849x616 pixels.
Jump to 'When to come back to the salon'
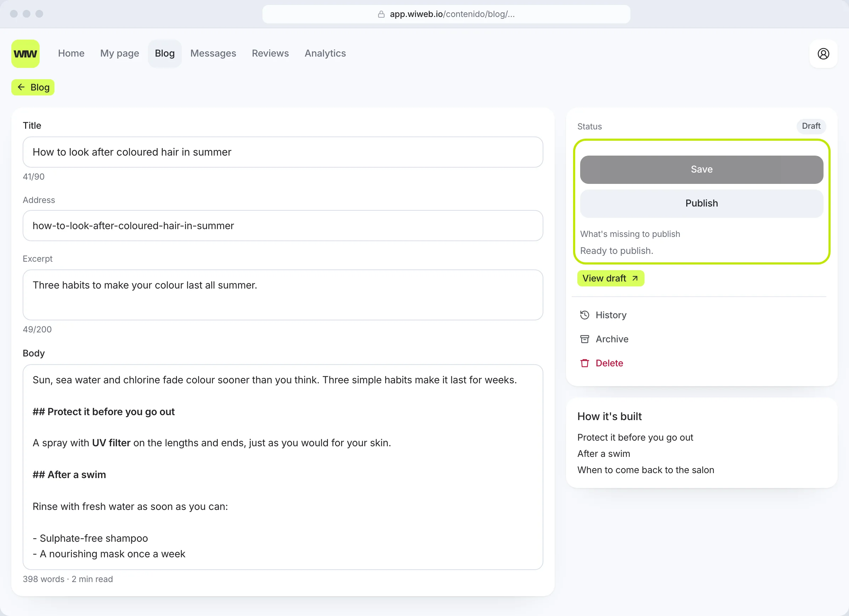[x=645, y=470]
